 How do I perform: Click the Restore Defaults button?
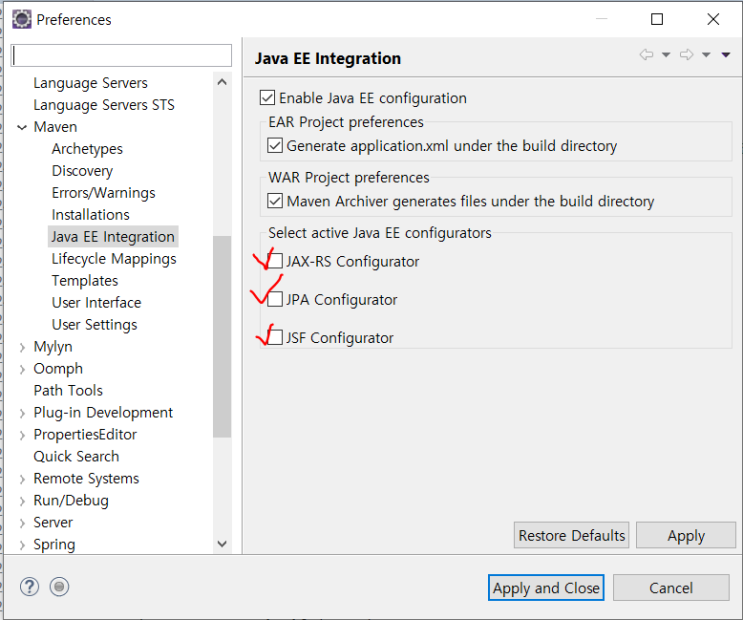pyautogui.click(x=571, y=536)
